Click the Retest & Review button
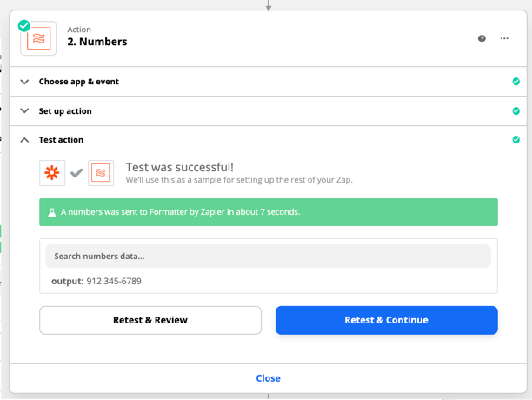Viewport: 532px width, 400px height. [150, 320]
